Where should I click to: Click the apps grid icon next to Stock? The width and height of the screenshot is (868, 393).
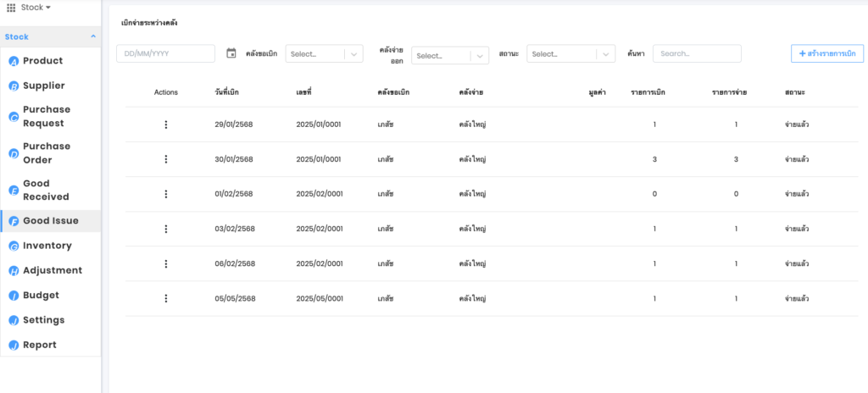[x=11, y=8]
